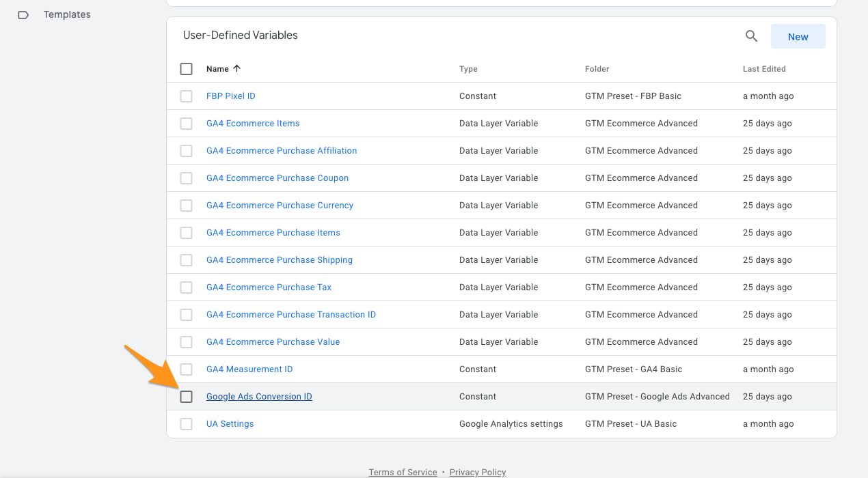
Task: Follow the Terms of Service link
Action: 403,472
